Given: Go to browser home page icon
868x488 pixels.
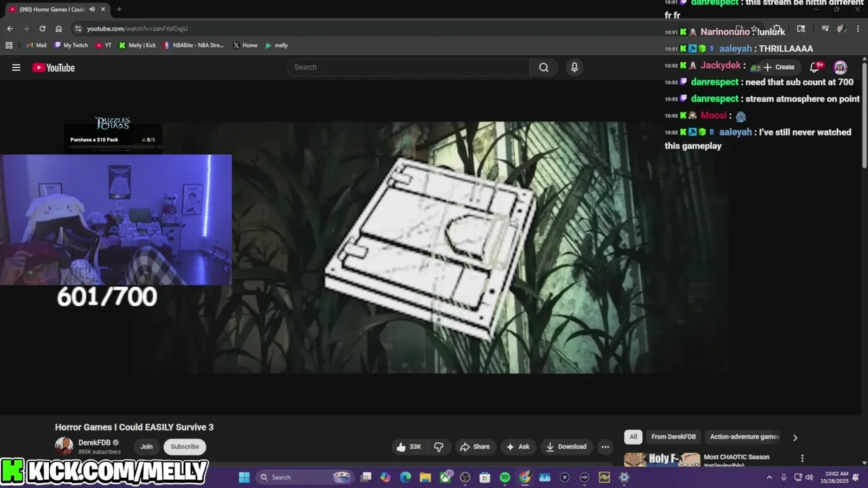Looking at the screenshot, I should tap(58, 28).
